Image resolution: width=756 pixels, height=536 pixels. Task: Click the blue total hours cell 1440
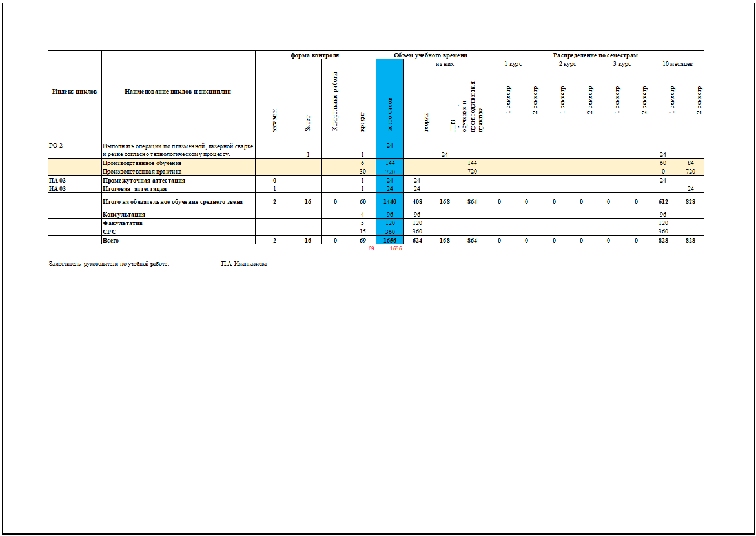click(389, 202)
